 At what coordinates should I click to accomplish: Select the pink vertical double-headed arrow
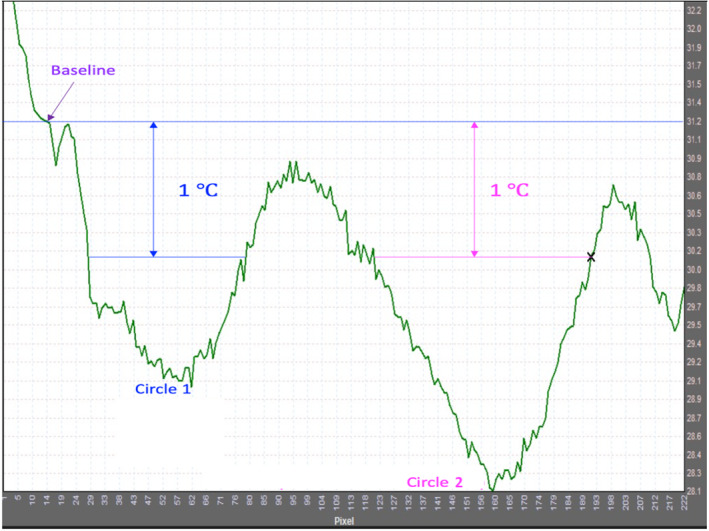coord(474,189)
